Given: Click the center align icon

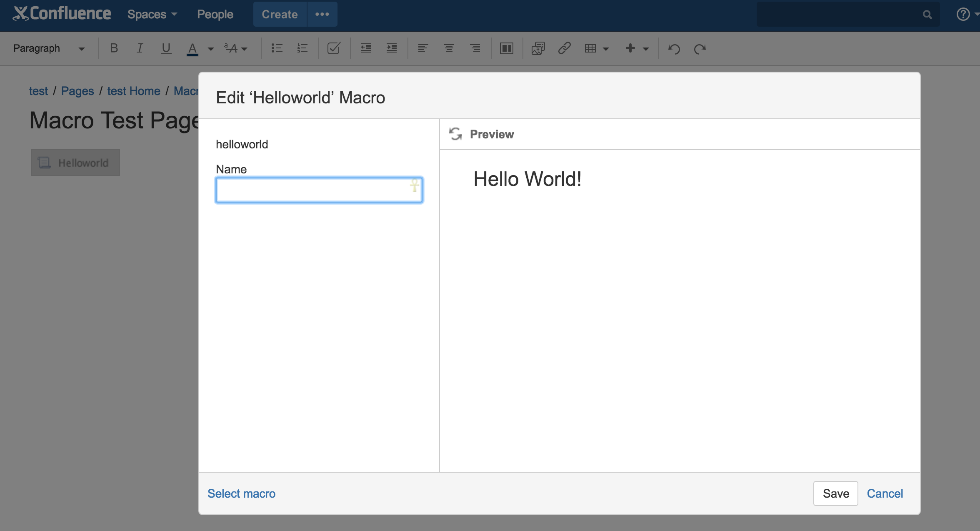Looking at the screenshot, I should (449, 48).
